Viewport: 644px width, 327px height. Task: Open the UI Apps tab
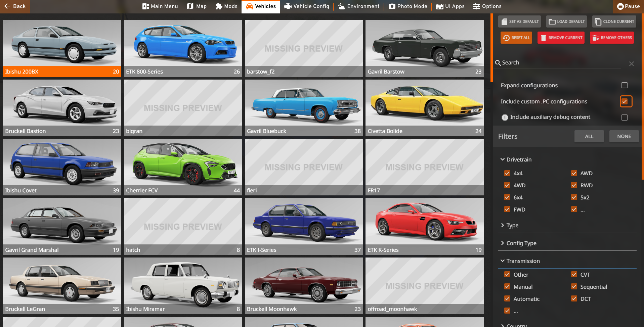pos(450,6)
